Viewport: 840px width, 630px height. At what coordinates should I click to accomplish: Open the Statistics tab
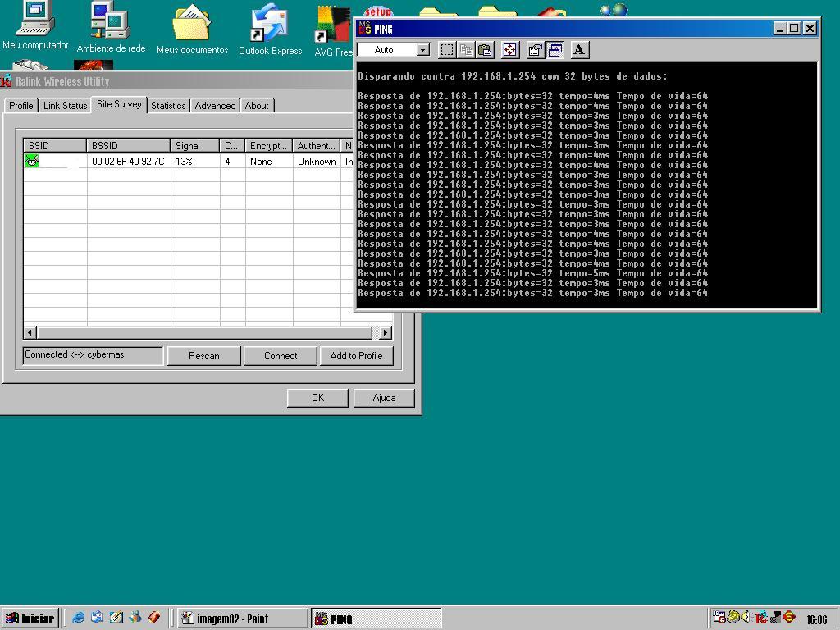coord(168,106)
